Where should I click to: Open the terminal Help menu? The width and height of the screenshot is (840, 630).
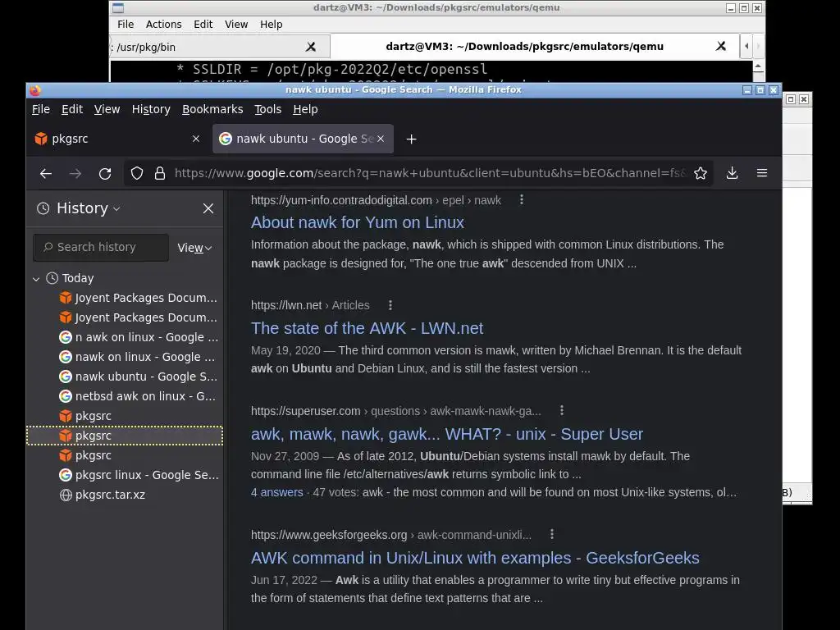pyautogui.click(x=271, y=25)
